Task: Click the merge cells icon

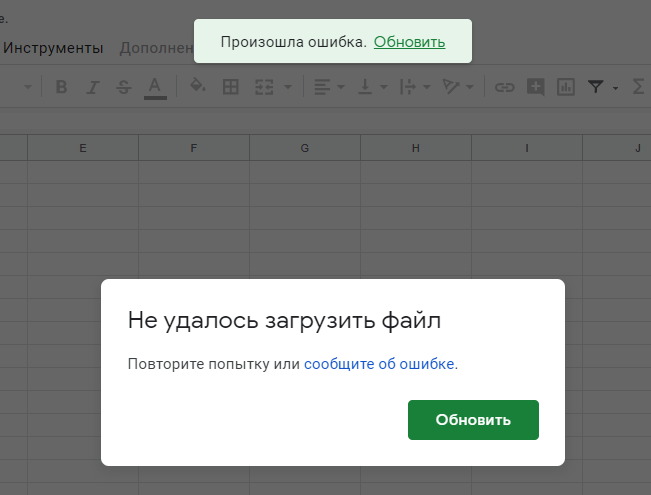Action: point(264,87)
